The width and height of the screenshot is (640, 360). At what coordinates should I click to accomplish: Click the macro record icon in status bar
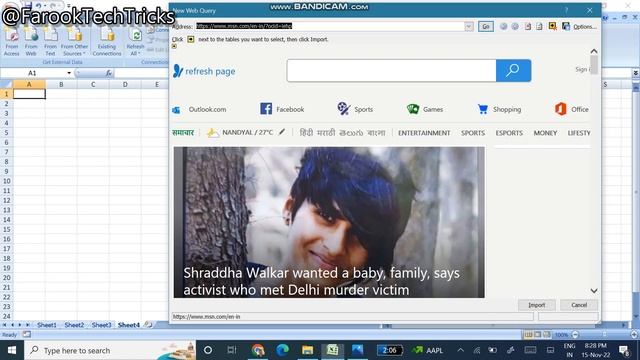pos(27,334)
